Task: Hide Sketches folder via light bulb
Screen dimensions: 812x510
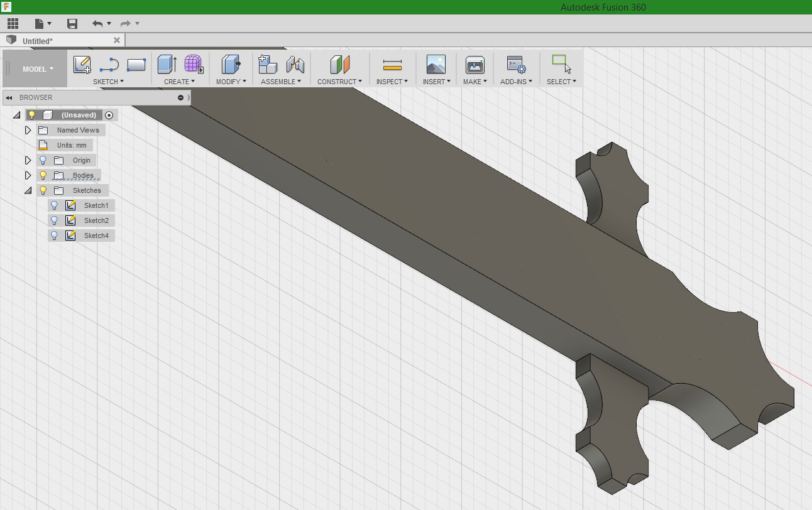Action: [43, 190]
